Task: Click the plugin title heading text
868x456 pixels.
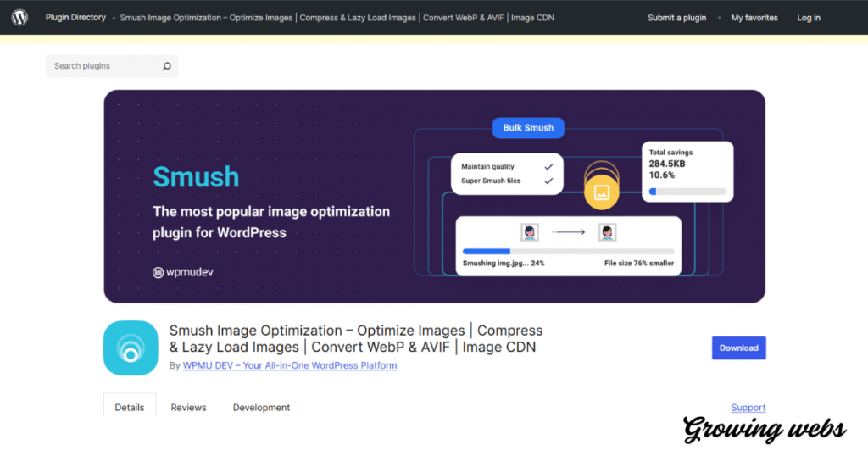Action: pyautogui.click(x=355, y=339)
